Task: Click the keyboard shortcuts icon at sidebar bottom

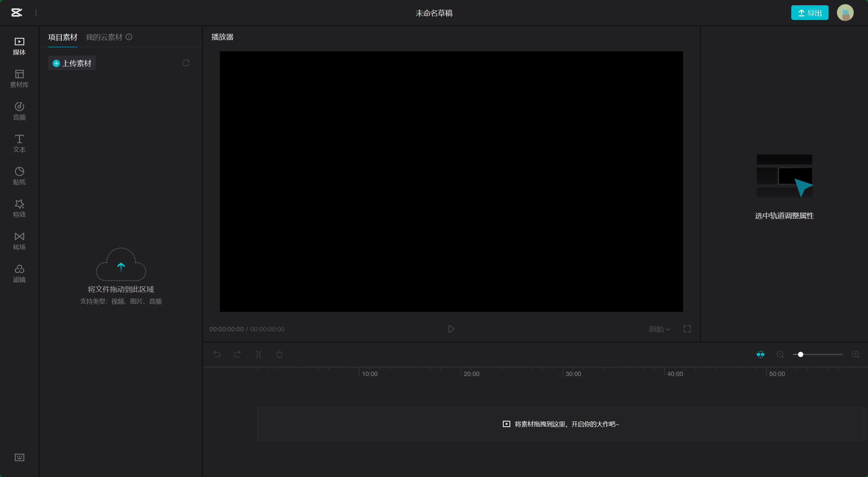Action: (19, 457)
